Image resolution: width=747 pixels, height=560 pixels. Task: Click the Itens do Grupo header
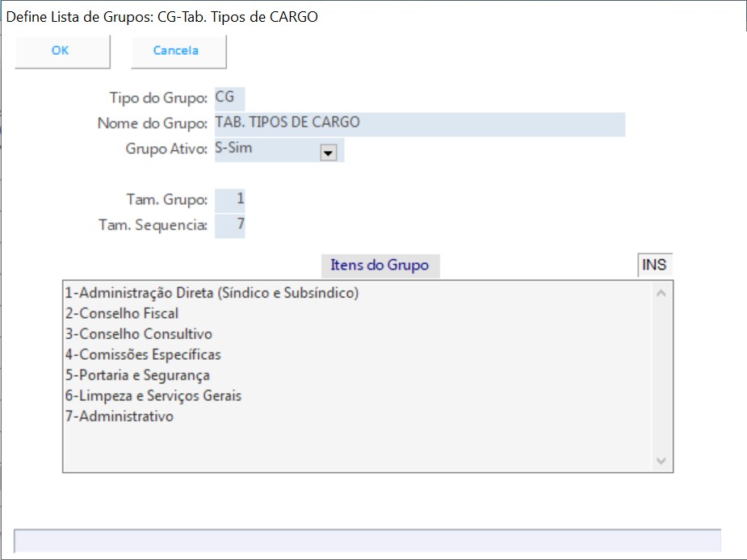pos(380,265)
